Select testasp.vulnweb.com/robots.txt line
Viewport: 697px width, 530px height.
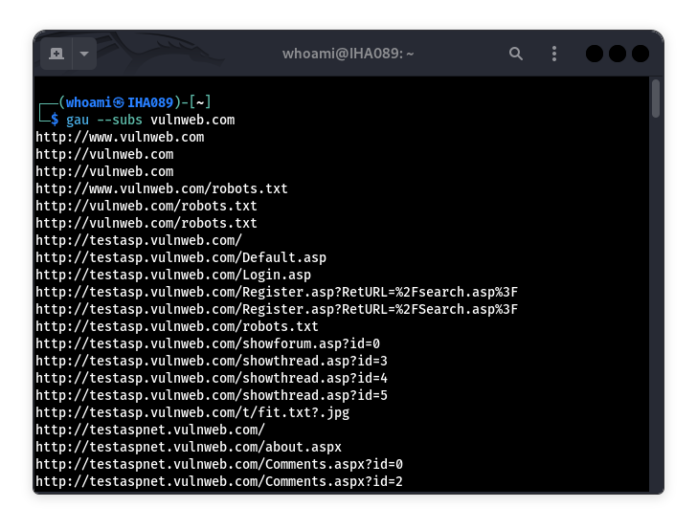[x=177, y=326]
